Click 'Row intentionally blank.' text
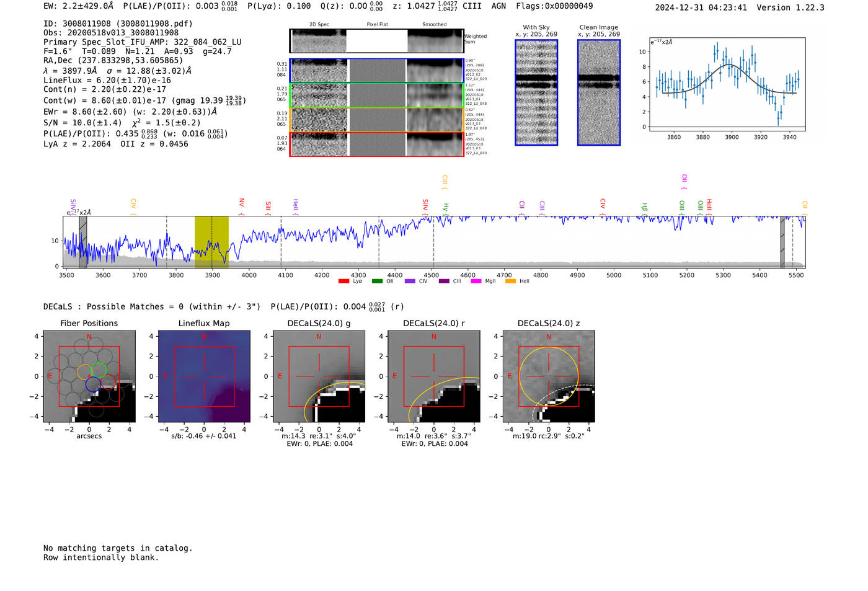The image size is (868, 591). click(101, 558)
